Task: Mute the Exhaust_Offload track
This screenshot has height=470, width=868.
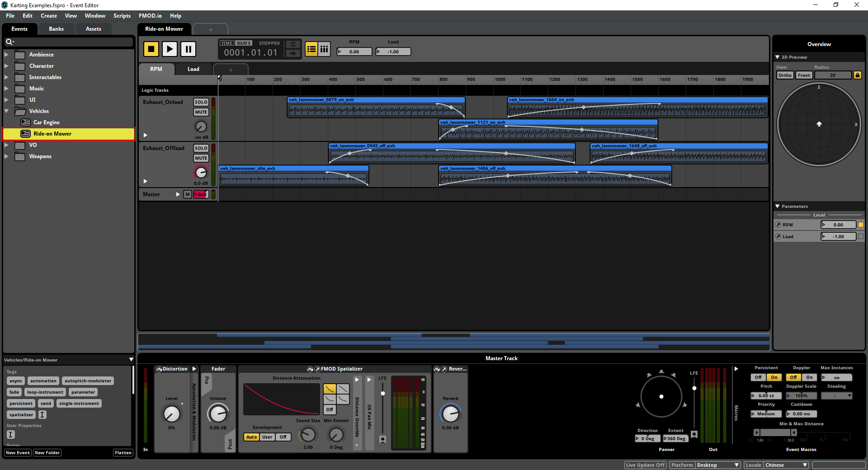Action: [x=201, y=158]
